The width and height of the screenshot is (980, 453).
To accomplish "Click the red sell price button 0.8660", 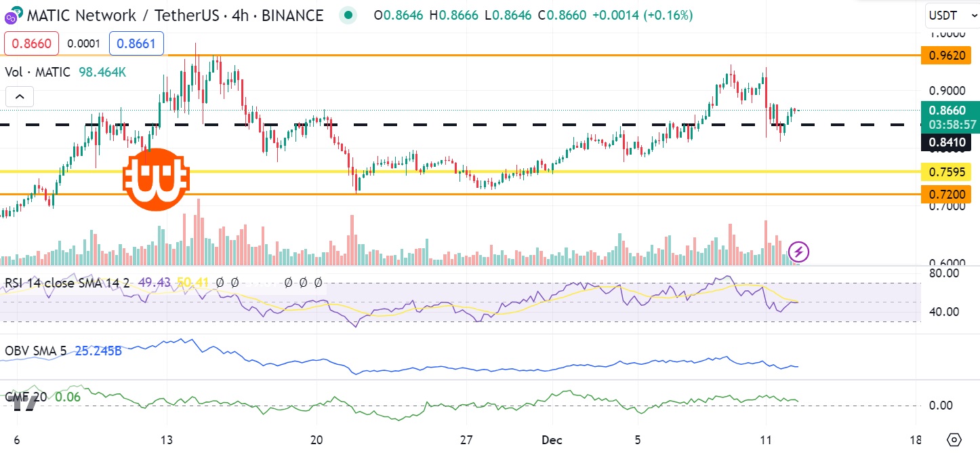I will (32, 45).
